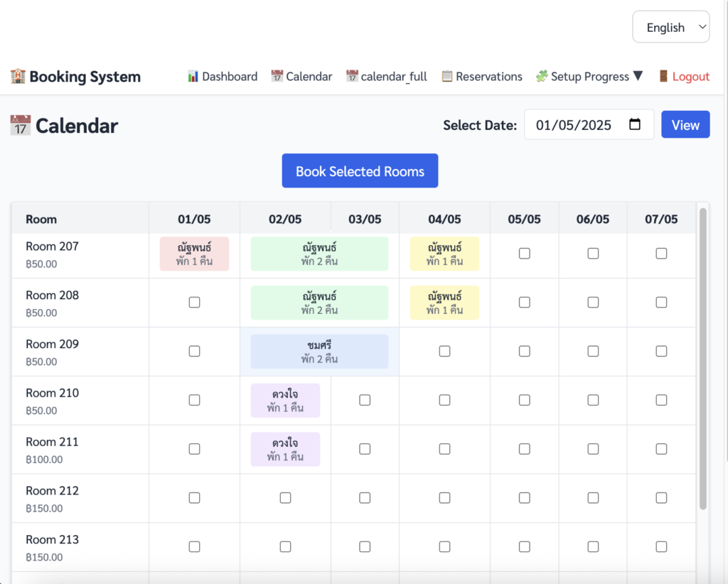Click the calendar icon beside calendar_full
728x584 pixels.
352,76
